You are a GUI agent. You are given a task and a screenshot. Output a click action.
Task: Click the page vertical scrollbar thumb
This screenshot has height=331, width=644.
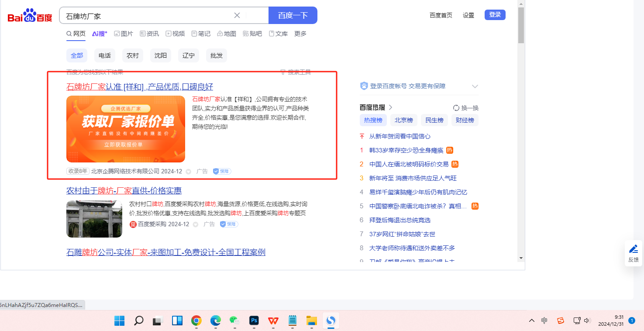tap(521, 25)
